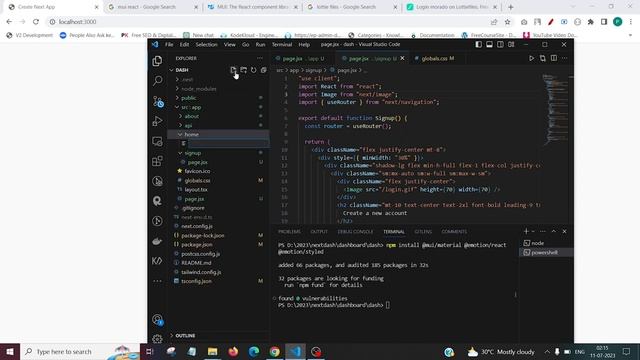Switch to OUTPUT panel tab
The width and height of the screenshot is (640, 360).
click(x=319, y=231)
